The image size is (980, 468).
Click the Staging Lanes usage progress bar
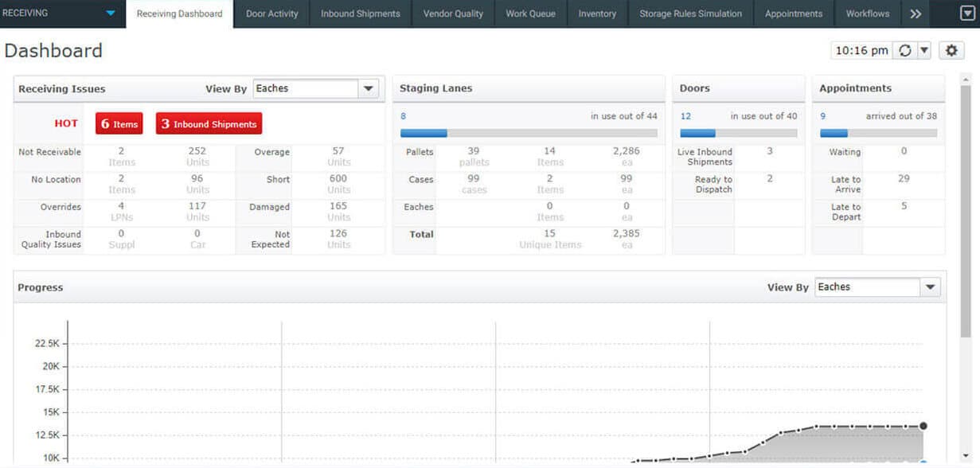[529, 133]
